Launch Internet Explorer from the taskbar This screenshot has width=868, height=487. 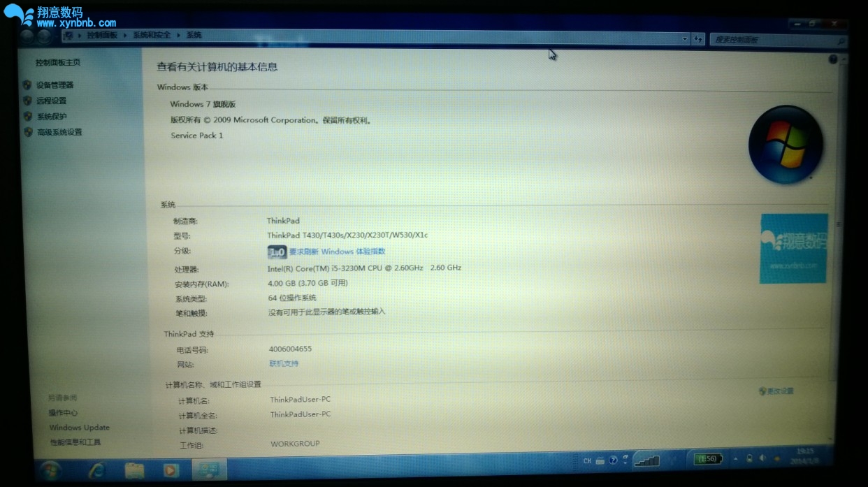click(x=97, y=470)
